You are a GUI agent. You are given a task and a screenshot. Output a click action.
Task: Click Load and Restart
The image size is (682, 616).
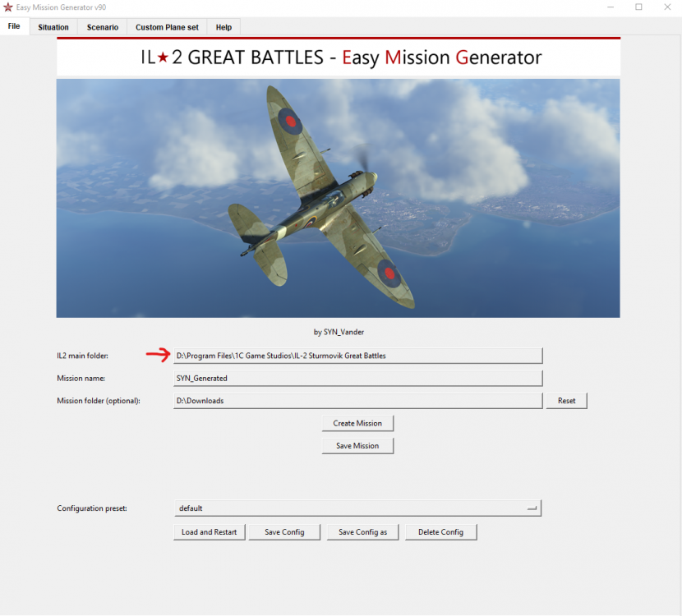tap(209, 531)
